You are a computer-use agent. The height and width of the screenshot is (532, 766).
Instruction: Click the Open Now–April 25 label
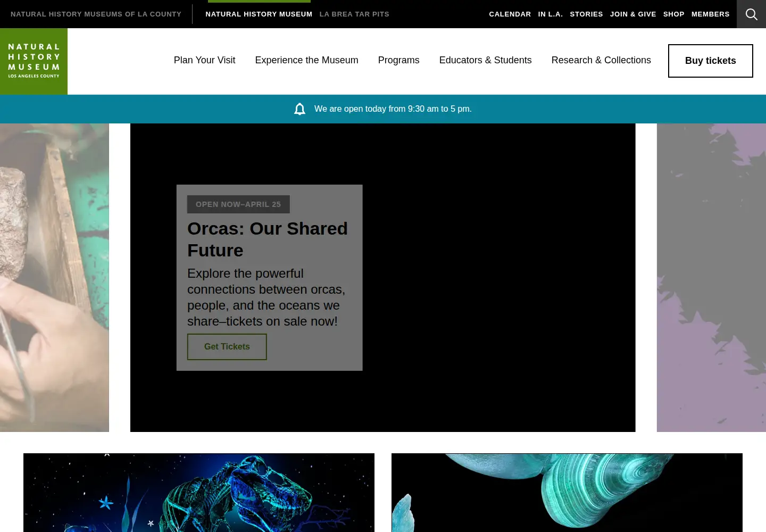pos(238,204)
